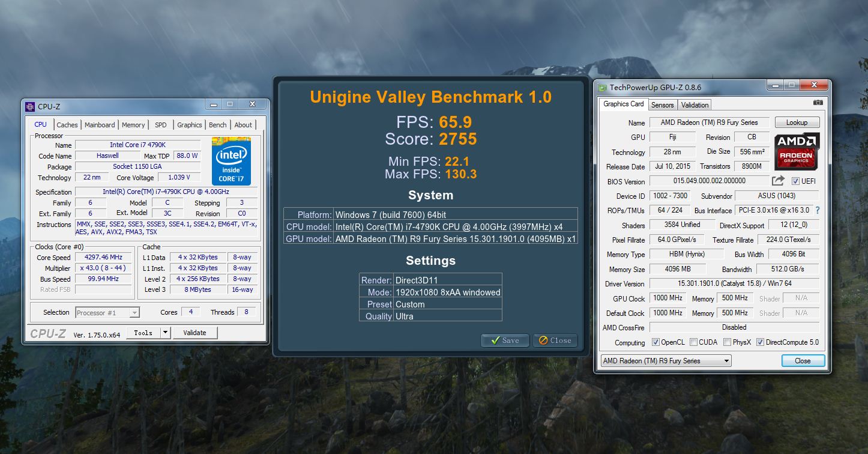Open the GPU selection dropdown in GPU-Z
The width and height of the screenshot is (868, 454).
tap(666, 361)
